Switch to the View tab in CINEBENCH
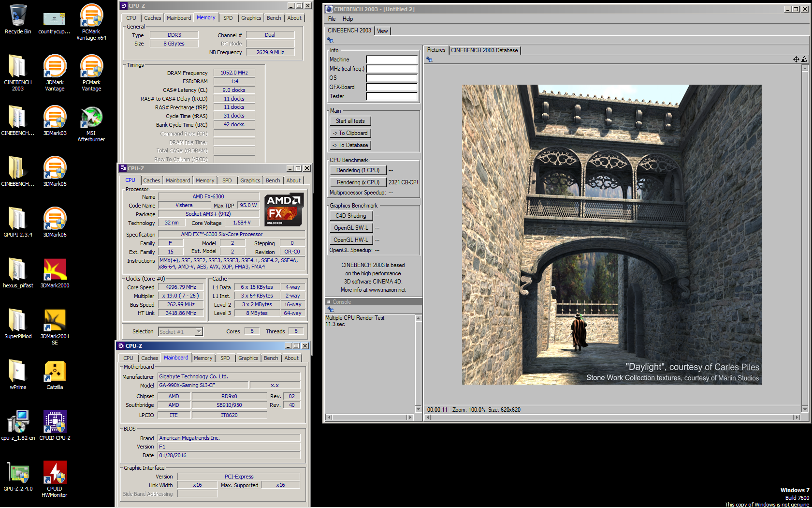This screenshot has width=812, height=508. (x=382, y=31)
